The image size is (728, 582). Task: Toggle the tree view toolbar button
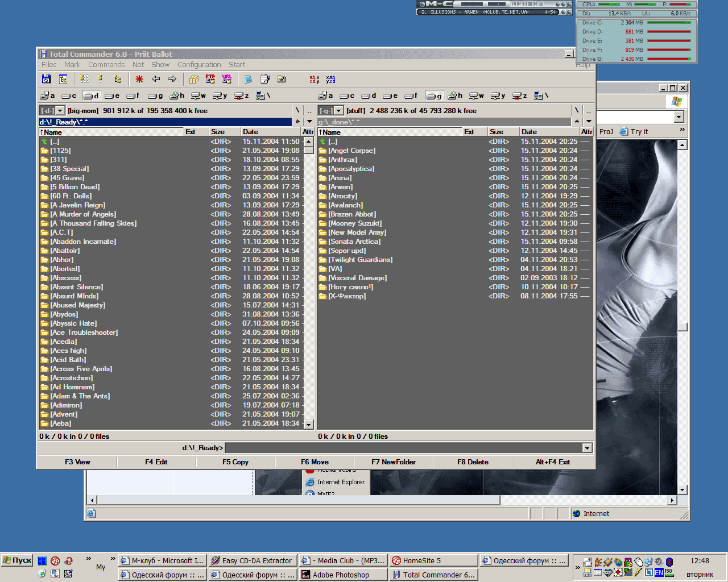(x=117, y=79)
